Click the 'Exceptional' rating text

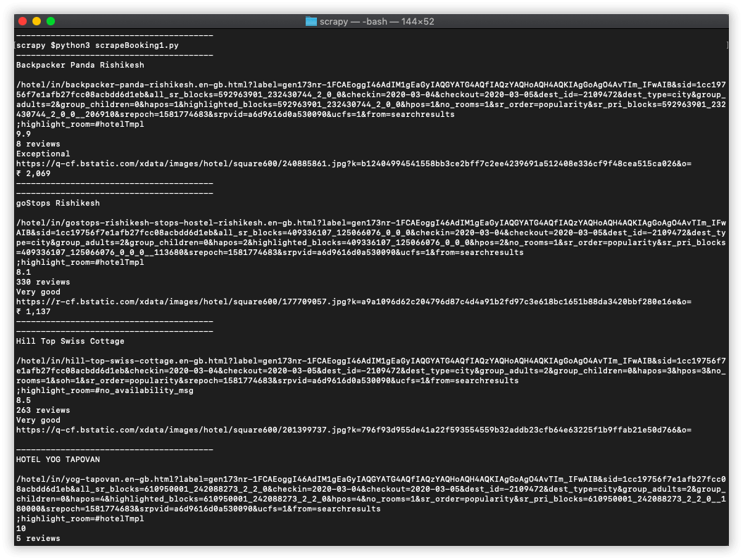point(43,154)
